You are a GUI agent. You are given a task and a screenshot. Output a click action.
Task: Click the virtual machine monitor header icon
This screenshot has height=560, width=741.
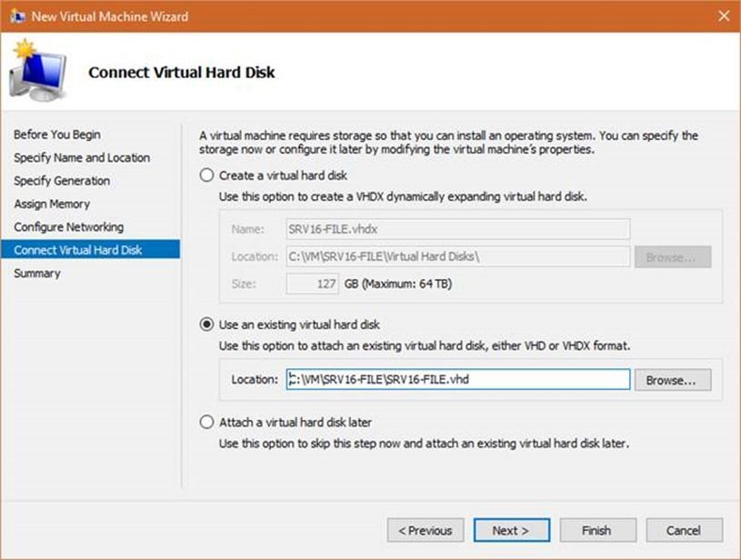(36, 73)
